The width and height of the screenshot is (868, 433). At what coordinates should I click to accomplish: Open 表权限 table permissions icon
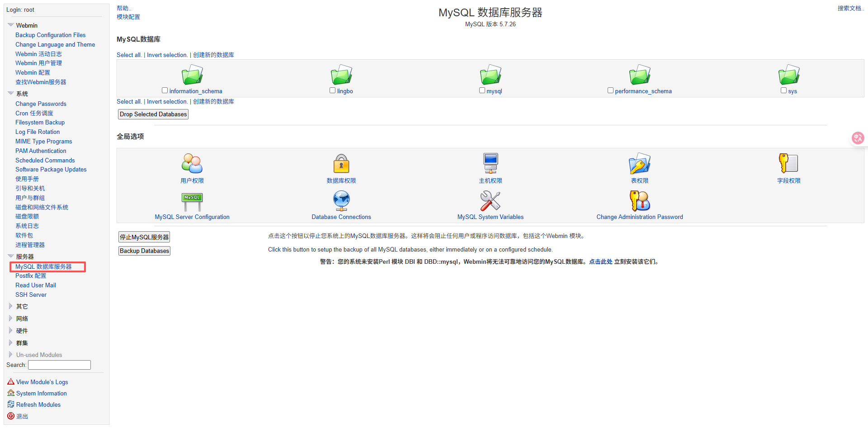640,163
